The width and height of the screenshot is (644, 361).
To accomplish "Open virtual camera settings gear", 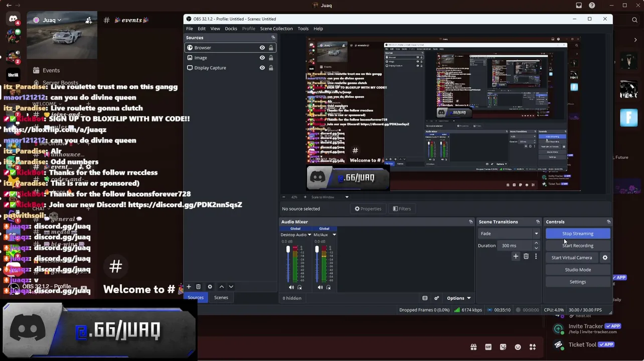I will click(x=605, y=258).
